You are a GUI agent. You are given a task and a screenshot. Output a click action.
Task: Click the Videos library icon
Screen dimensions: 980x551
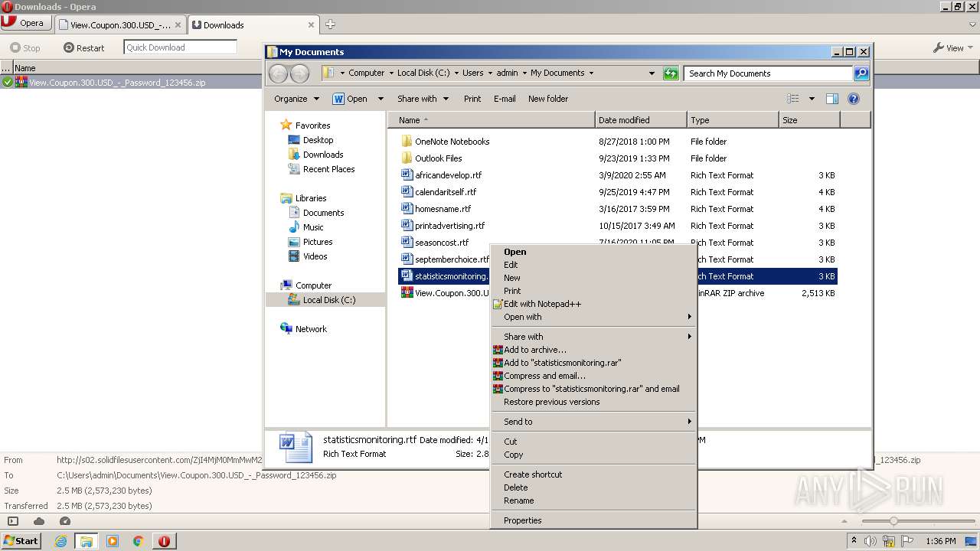click(294, 256)
